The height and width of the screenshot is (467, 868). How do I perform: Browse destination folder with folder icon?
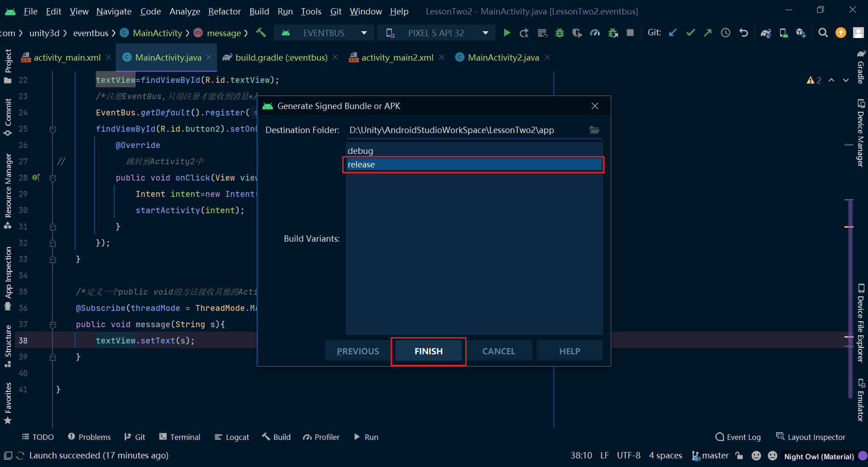coord(594,130)
